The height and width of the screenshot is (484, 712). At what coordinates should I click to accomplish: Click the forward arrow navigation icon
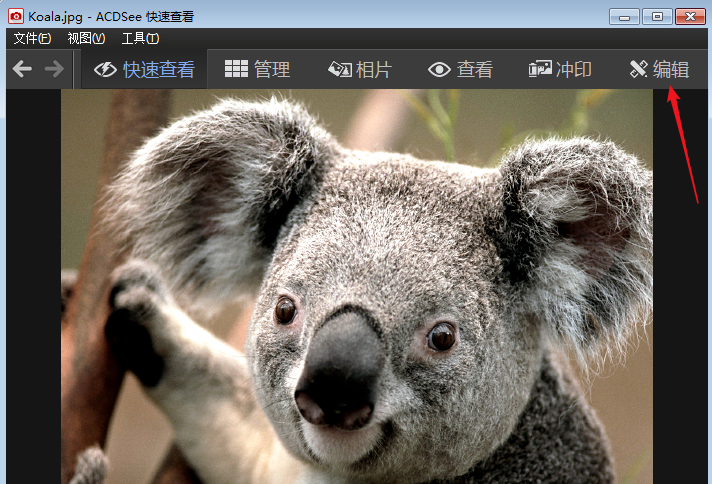pyautogui.click(x=54, y=69)
